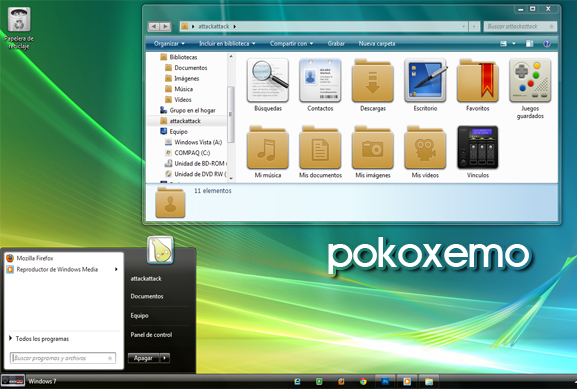Click the attackattack breadcrumb in address bar
This screenshot has width=577, height=389.
213,26
